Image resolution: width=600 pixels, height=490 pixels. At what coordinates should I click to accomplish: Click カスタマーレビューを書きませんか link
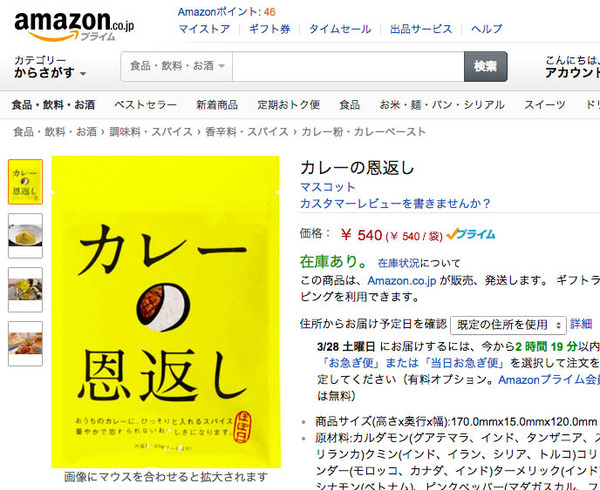click(395, 203)
